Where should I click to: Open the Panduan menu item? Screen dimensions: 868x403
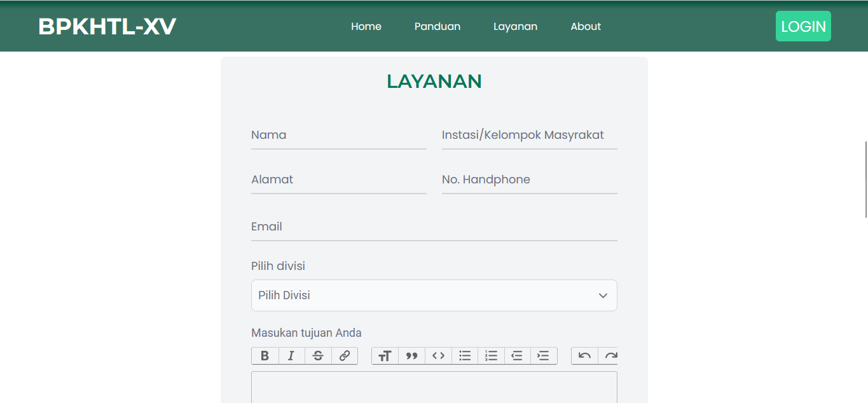pos(437,27)
